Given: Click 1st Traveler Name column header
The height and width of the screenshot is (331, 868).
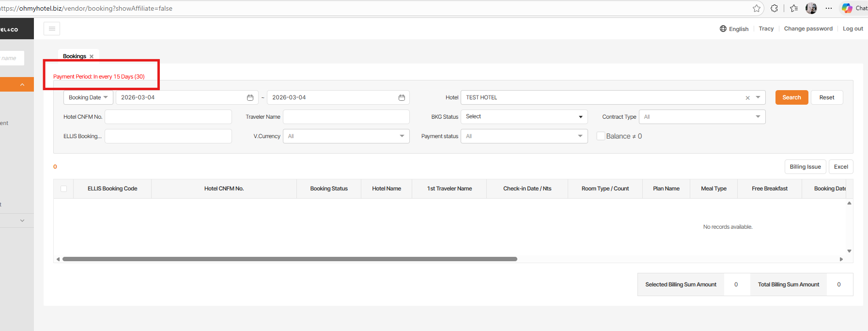Looking at the screenshot, I should coord(449,189).
